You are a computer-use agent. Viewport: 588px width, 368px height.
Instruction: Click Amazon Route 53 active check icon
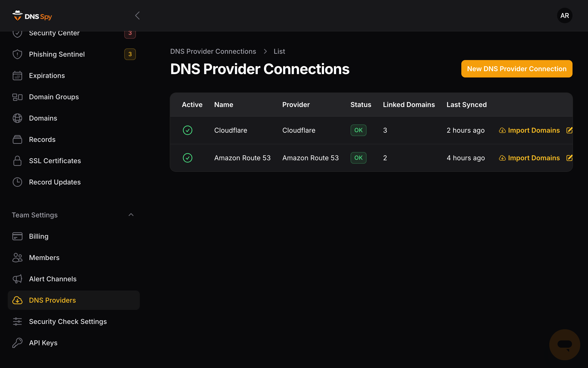(187, 158)
